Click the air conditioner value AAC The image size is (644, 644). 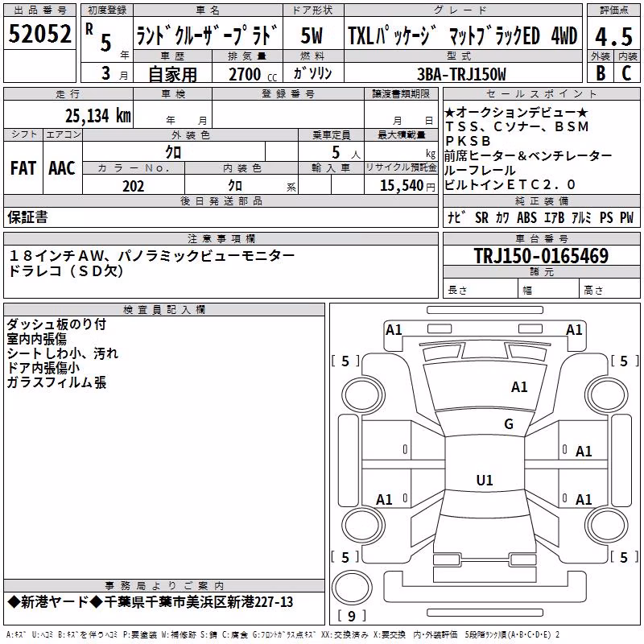click(62, 168)
